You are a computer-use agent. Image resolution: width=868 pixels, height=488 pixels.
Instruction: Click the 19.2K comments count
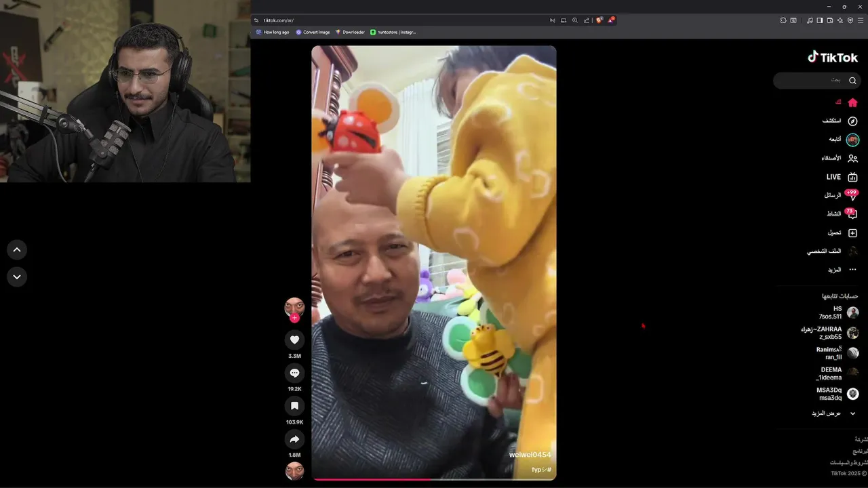(294, 389)
